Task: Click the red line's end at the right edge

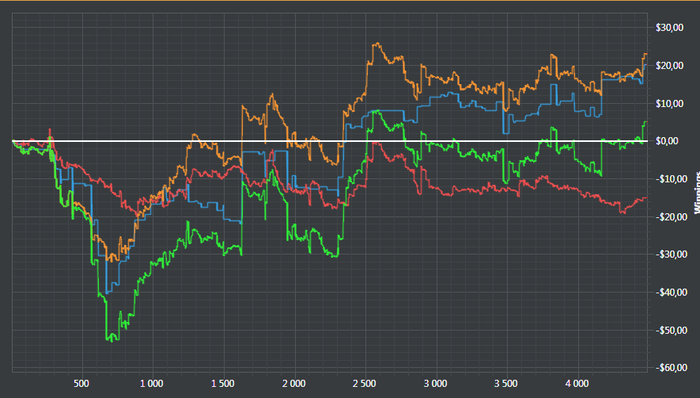Action: (646, 198)
